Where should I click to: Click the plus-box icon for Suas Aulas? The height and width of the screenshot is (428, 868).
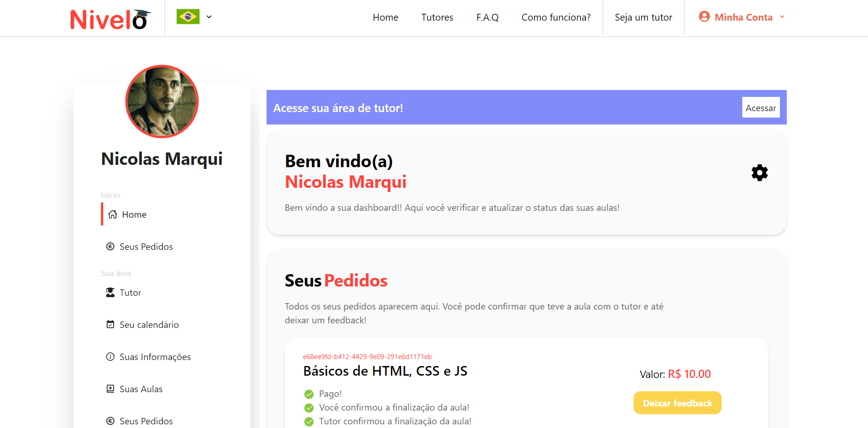(x=110, y=389)
